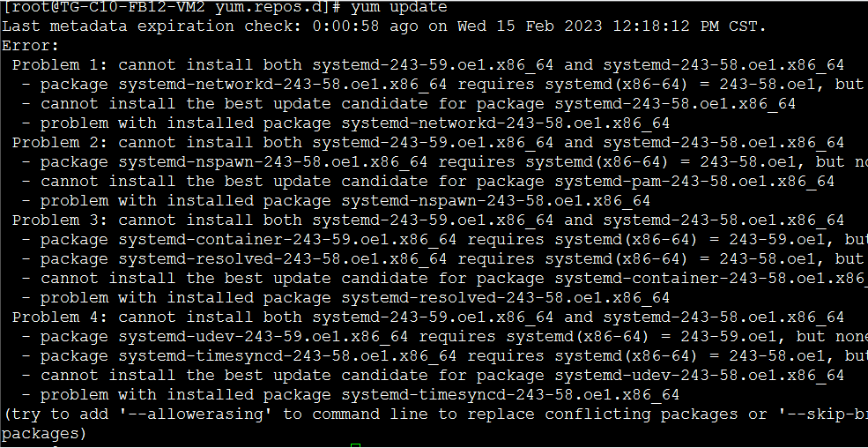
Task: Click the systemd-udev best update candidate line
Action: pos(441,375)
